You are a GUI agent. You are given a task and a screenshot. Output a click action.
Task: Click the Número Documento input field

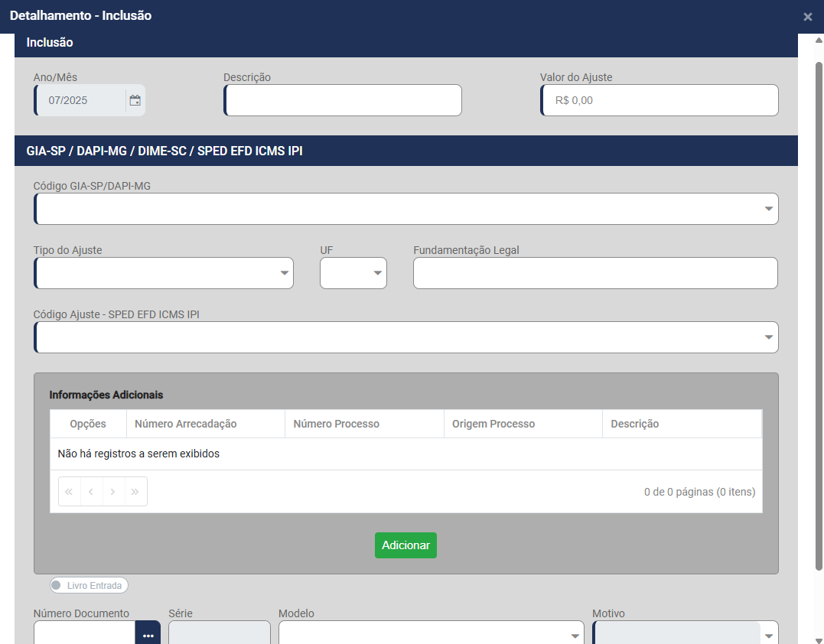[x=85, y=633]
